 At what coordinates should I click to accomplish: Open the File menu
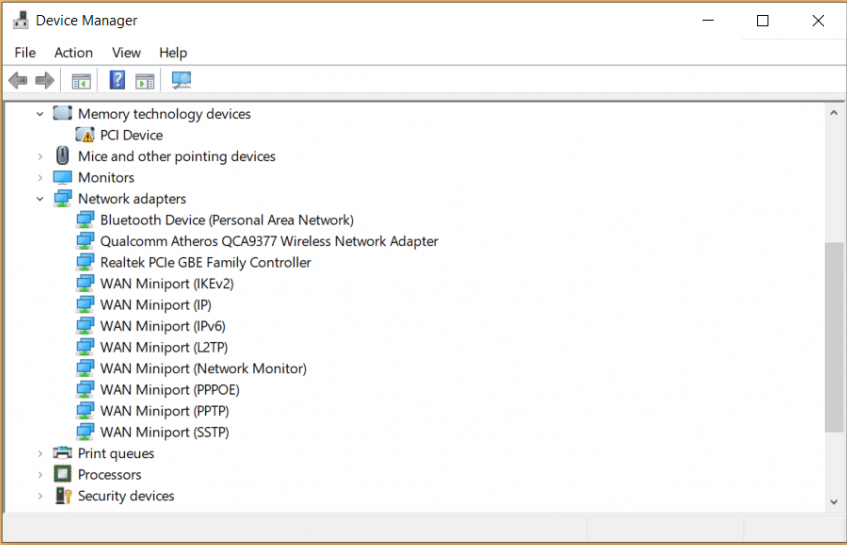point(25,52)
